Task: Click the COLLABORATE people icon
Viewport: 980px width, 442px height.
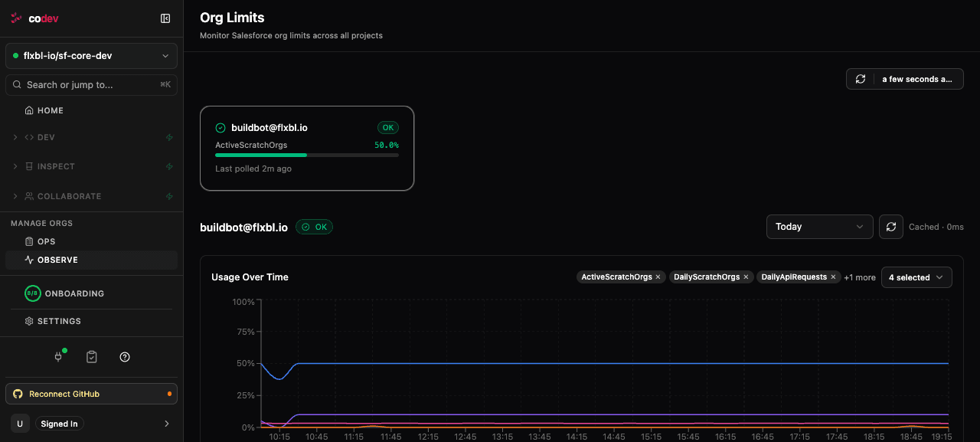Action: (29, 196)
